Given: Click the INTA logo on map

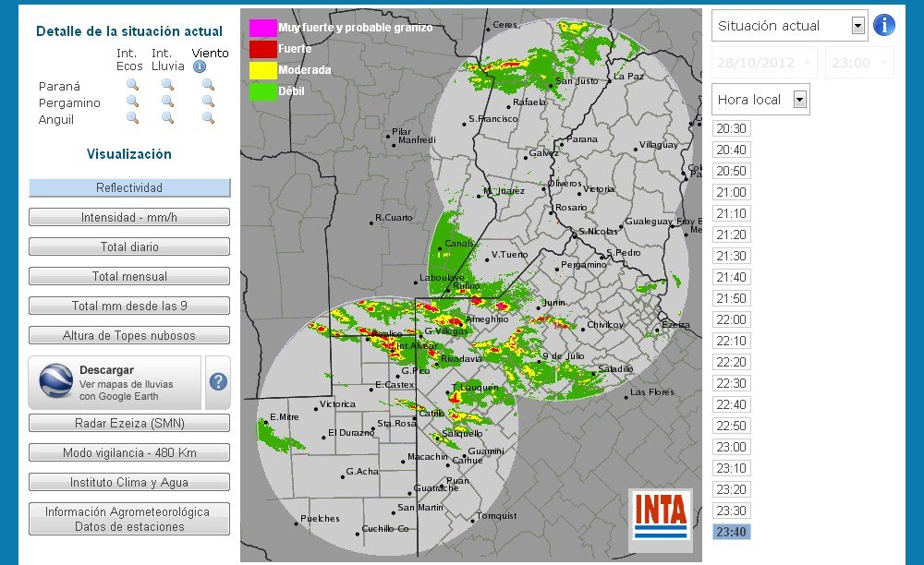Looking at the screenshot, I should coord(660,514).
